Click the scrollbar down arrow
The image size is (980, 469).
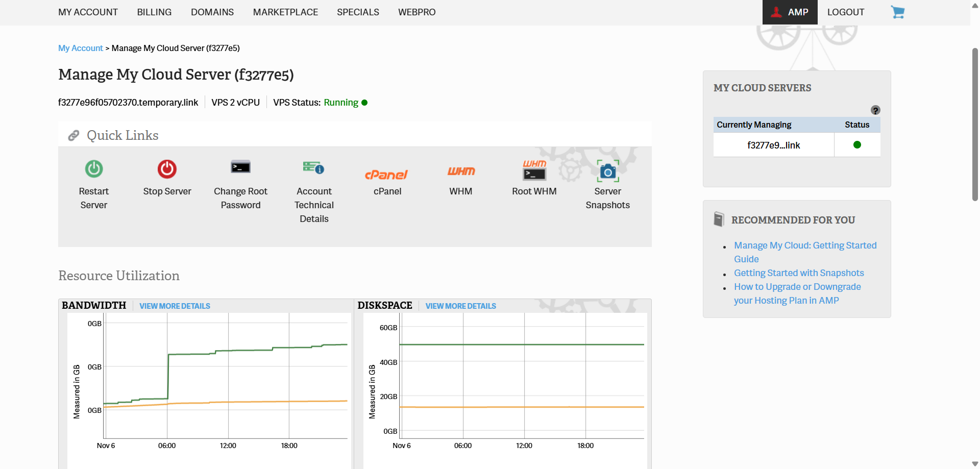click(975, 464)
